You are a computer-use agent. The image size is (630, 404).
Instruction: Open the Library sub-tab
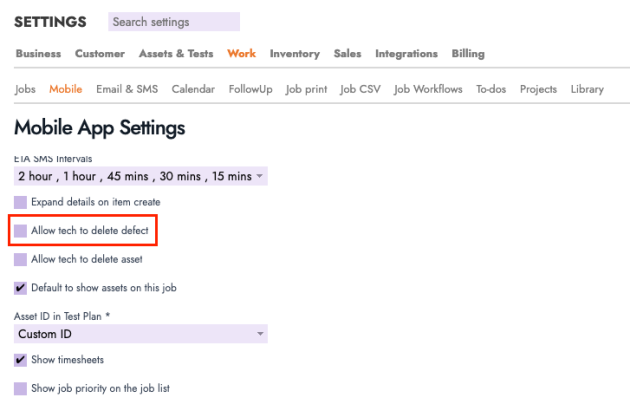point(587,89)
